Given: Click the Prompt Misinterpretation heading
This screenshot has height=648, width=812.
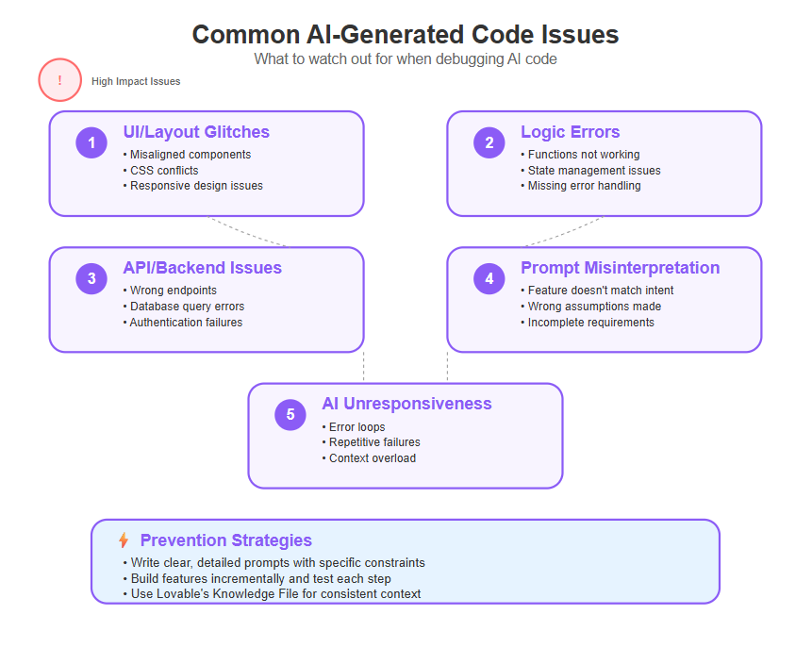Looking at the screenshot, I should (x=620, y=268).
